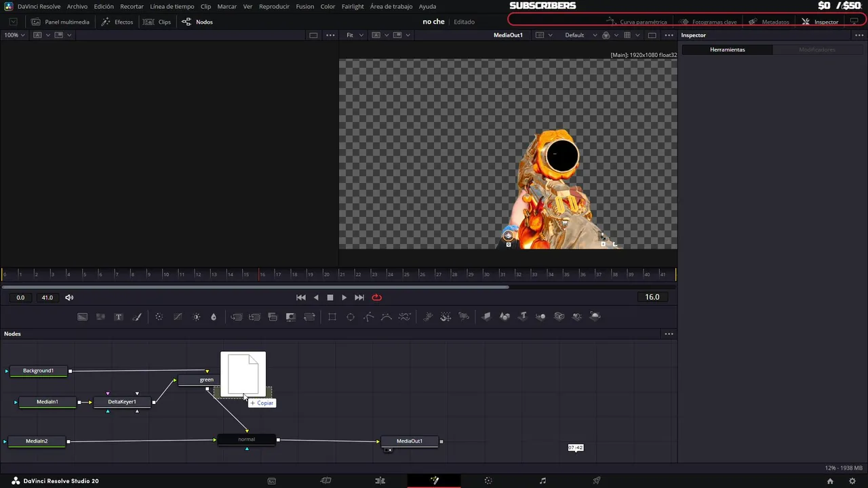Add a Blur node from the toolbar
868x488 pixels.
point(214,317)
